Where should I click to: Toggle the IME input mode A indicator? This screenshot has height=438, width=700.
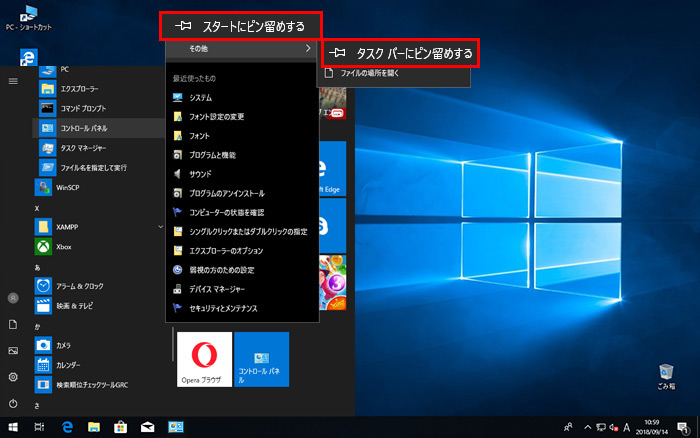(627, 427)
